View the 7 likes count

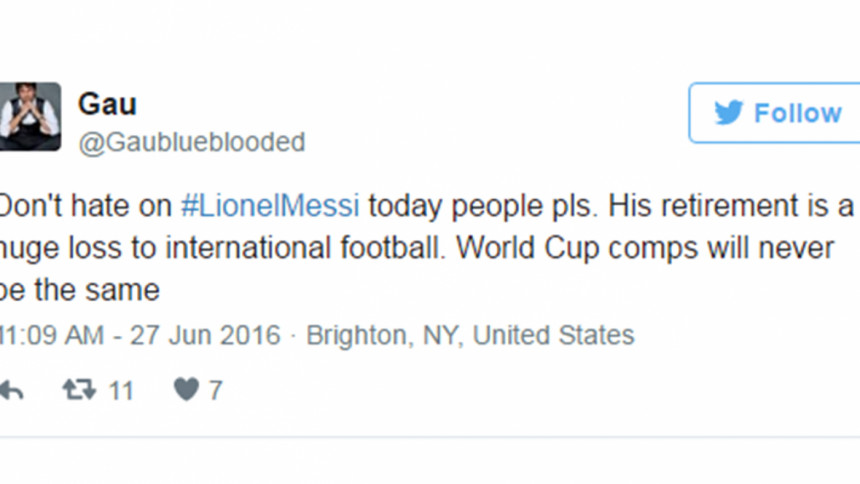pos(216,391)
